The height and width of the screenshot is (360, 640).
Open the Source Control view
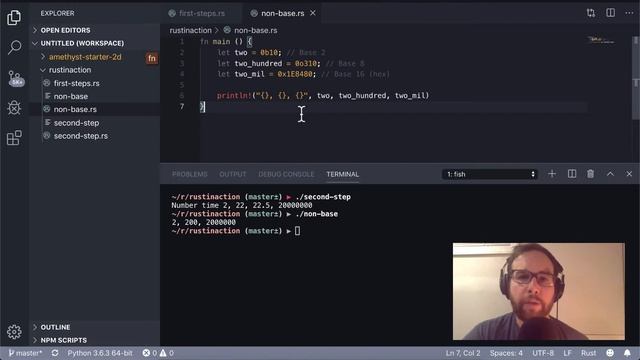point(15,78)
